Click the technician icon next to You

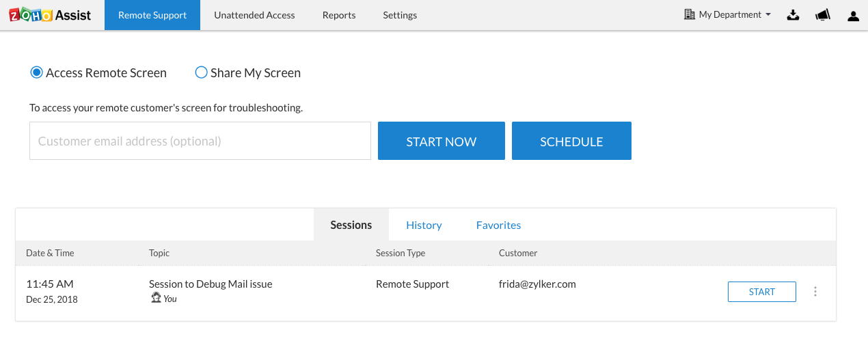[x=156, y=298]
